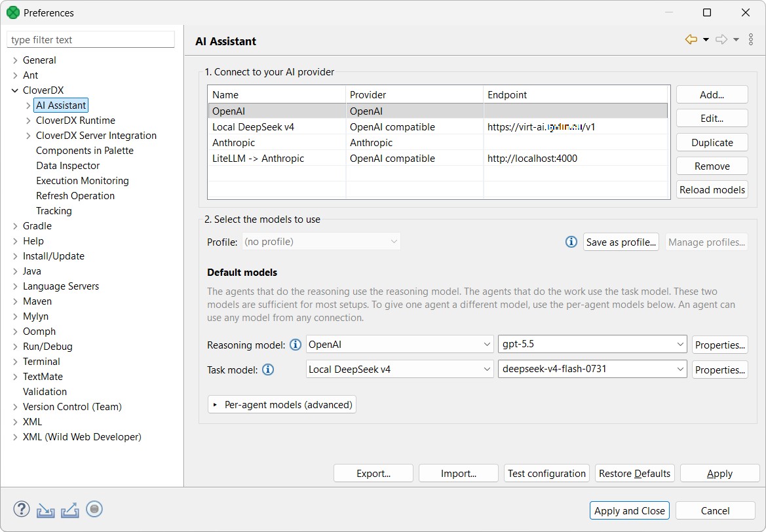Click the export preferences icon at bottom left
Image resolution: width=766 pixels, height=532 pixels.
[x=70, y=510]
